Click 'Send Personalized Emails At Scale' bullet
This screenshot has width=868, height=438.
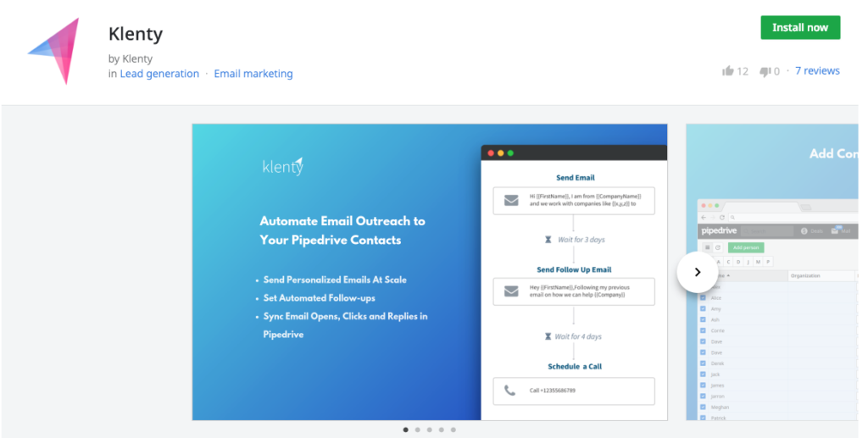point(335,280)
